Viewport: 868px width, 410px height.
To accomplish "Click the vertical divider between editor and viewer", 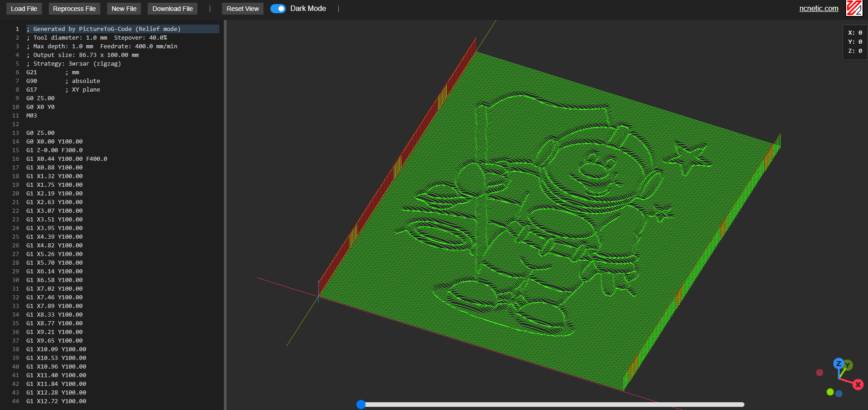I will pyautogui.click(x=225, y=214).
